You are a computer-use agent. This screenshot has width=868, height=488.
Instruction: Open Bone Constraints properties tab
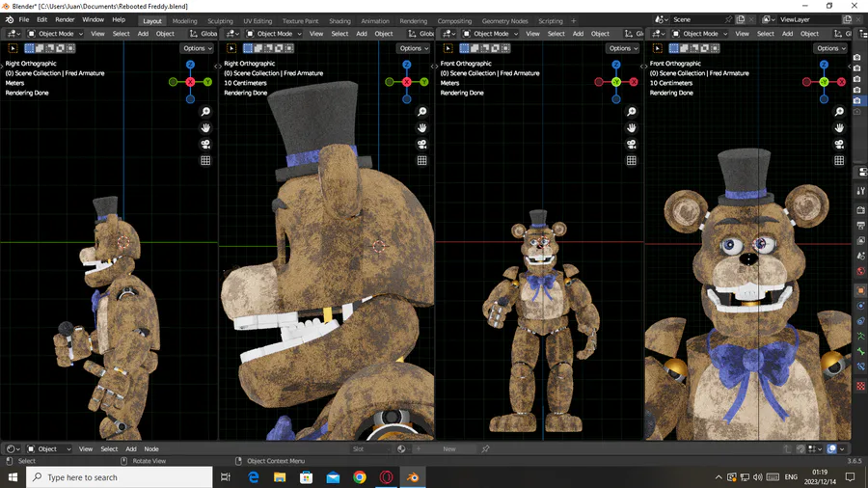pos(861,366)
